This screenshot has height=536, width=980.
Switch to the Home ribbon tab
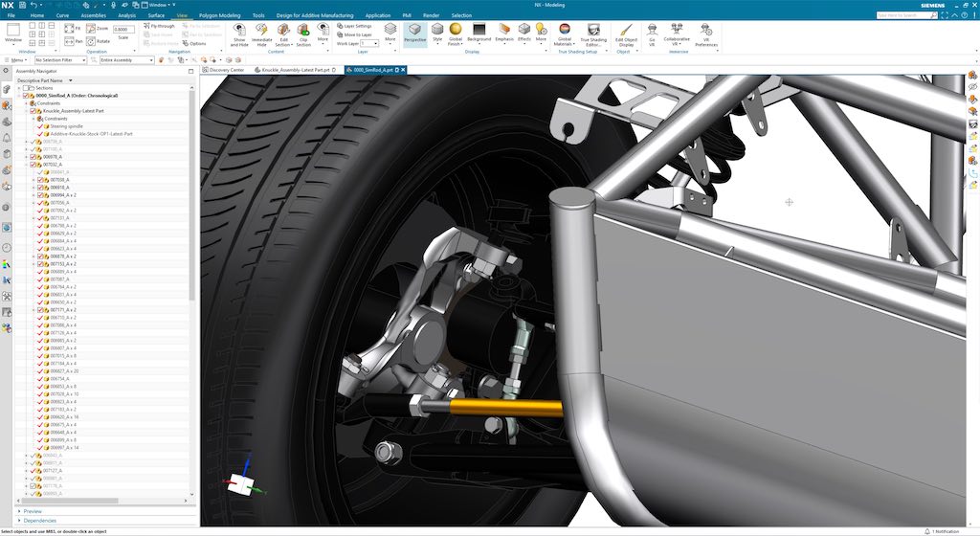pos(37,15)
